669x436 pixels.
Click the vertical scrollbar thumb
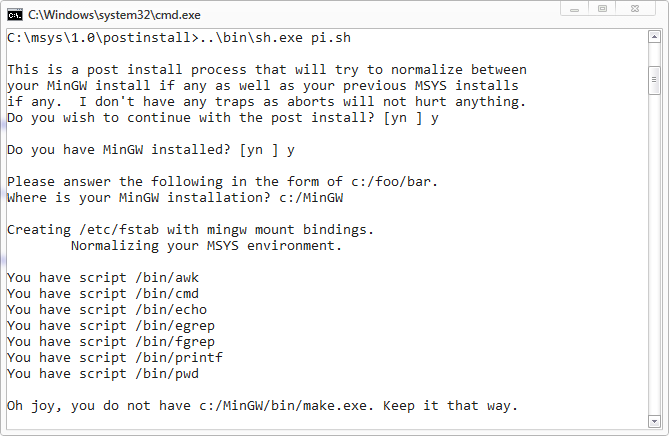(x=654, y=80)
